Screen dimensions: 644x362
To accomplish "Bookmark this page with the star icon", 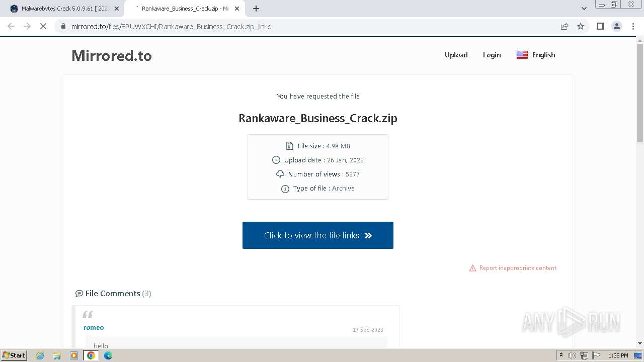I will coord(581,27).
